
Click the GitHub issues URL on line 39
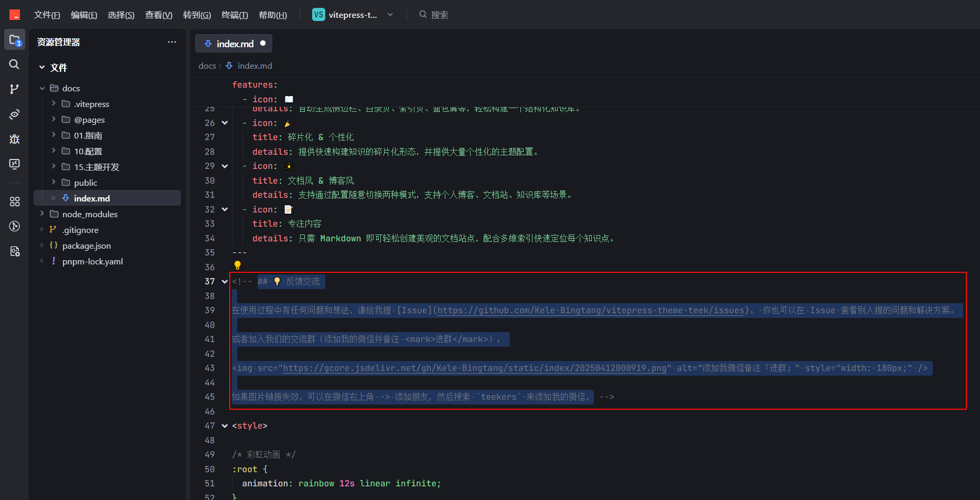coord(591,310)
